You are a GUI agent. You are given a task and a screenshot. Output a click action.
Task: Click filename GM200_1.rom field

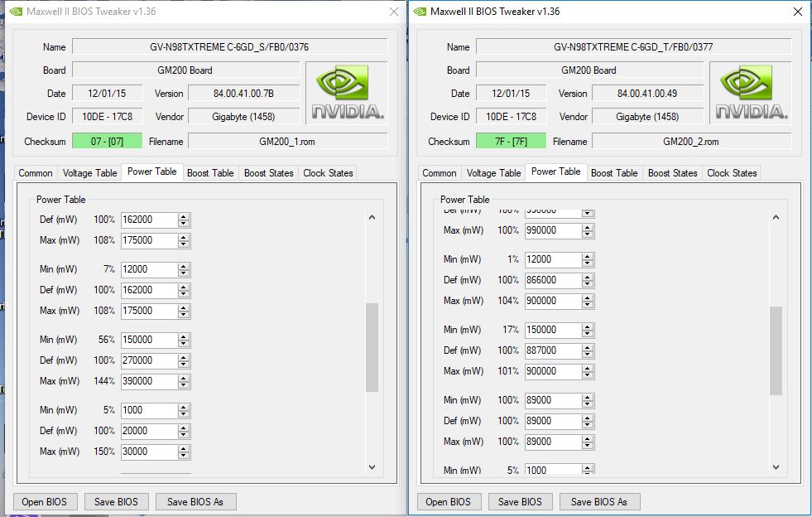pos(287,141)
